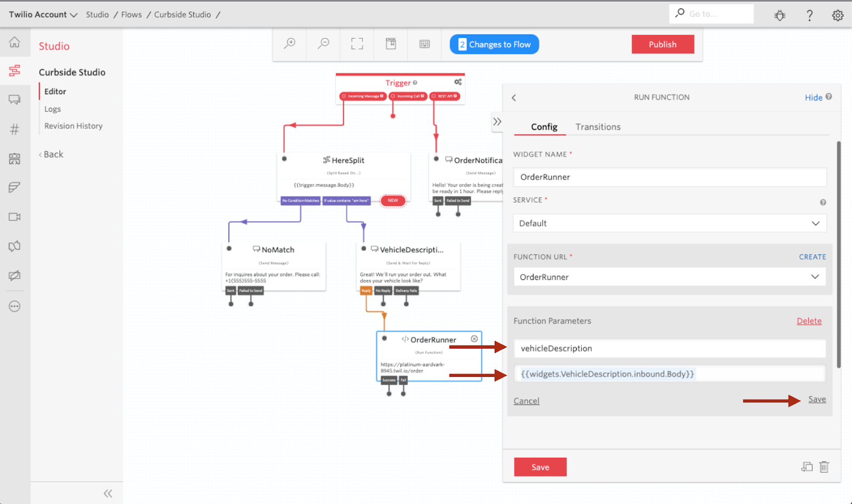The height and width of the screenshot is (504, 852).
Task: Click the red Save button
Action: tap(540, 467)
